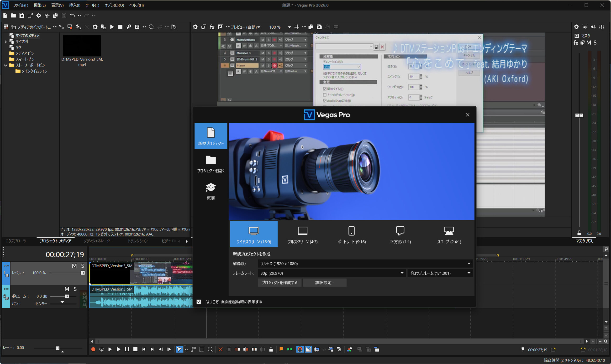The width and height of the screenshot is (611, 364).
Task: Solo the audio track 2
Action: (75, 289)
